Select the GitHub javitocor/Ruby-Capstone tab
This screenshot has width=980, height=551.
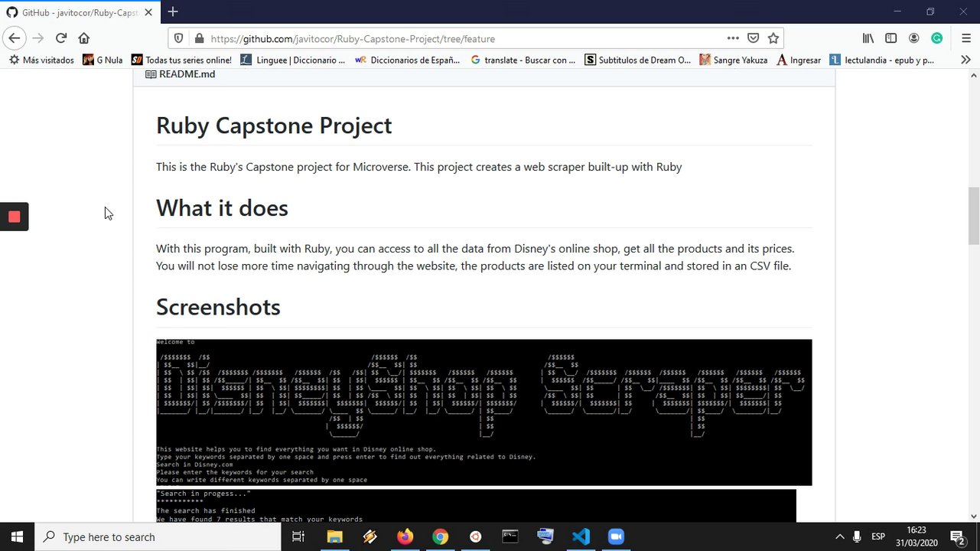79,12
